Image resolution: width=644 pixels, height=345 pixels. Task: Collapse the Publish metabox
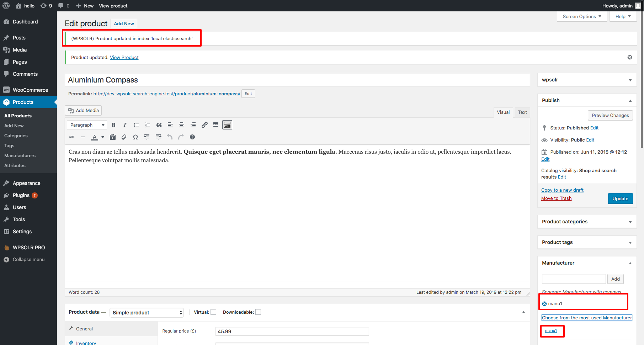click(x=630, y=101)
